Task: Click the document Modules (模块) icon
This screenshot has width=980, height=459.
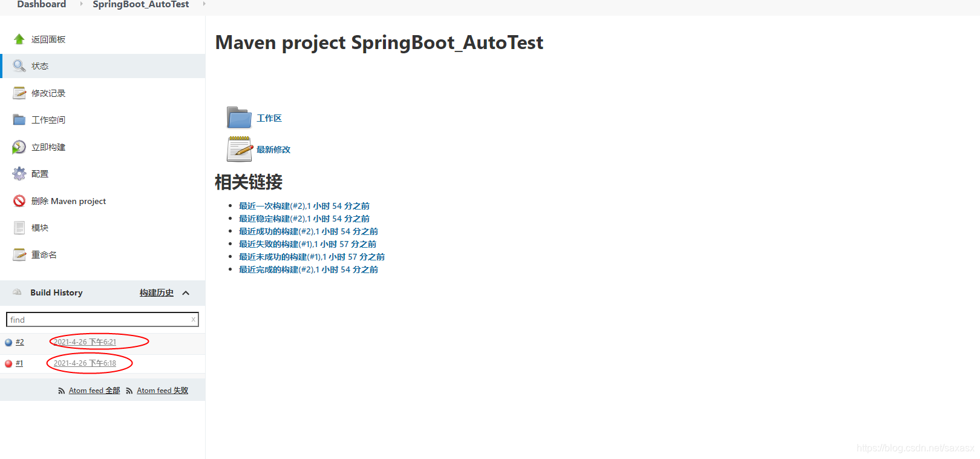Action: pyautogui.click(x=19, y=227)
